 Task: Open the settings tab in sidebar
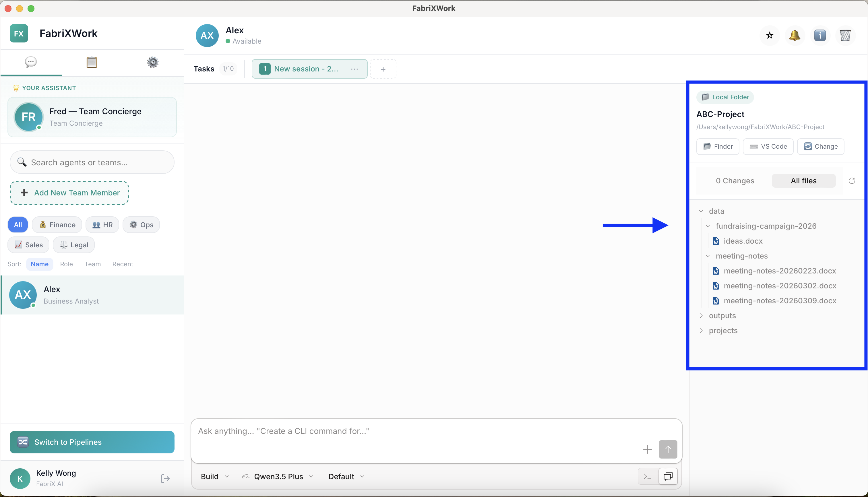click(153, 63)
